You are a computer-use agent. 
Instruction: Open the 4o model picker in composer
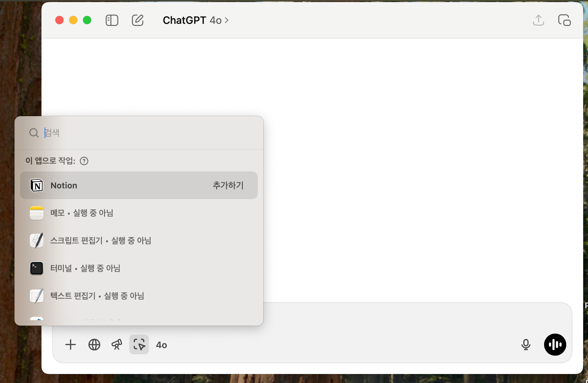(x=161, y=345)
